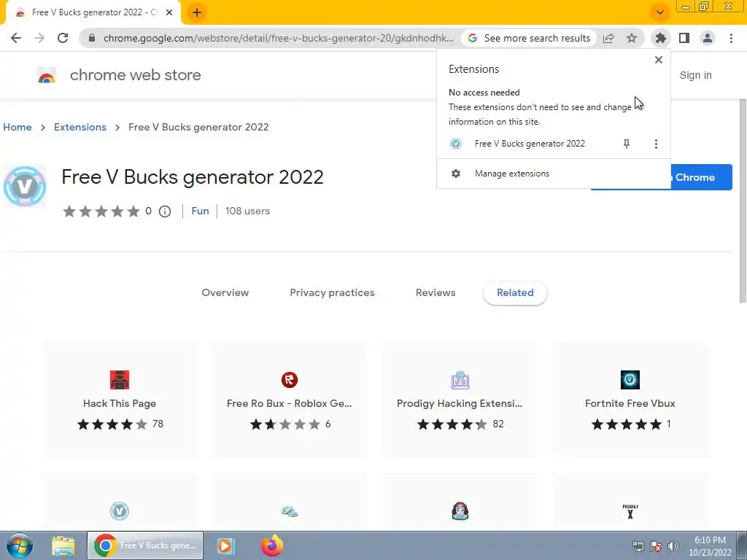
Task: Open the media player taskbar icon
Action: pos(225,545)
